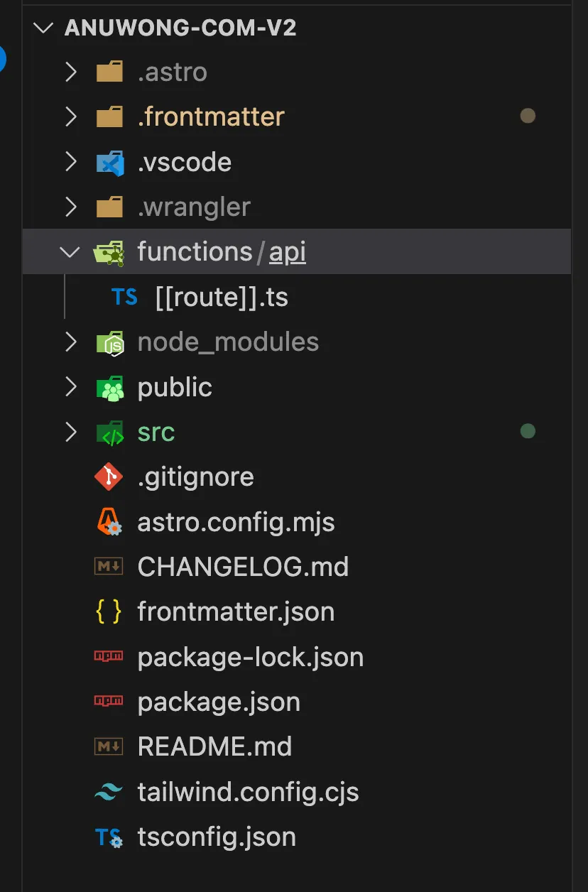Viewport: 588px width, 892px height.
Task: Click the Astro icon beside astro.config.mjs
Action: pyautogui.click(x=109, y=522)
